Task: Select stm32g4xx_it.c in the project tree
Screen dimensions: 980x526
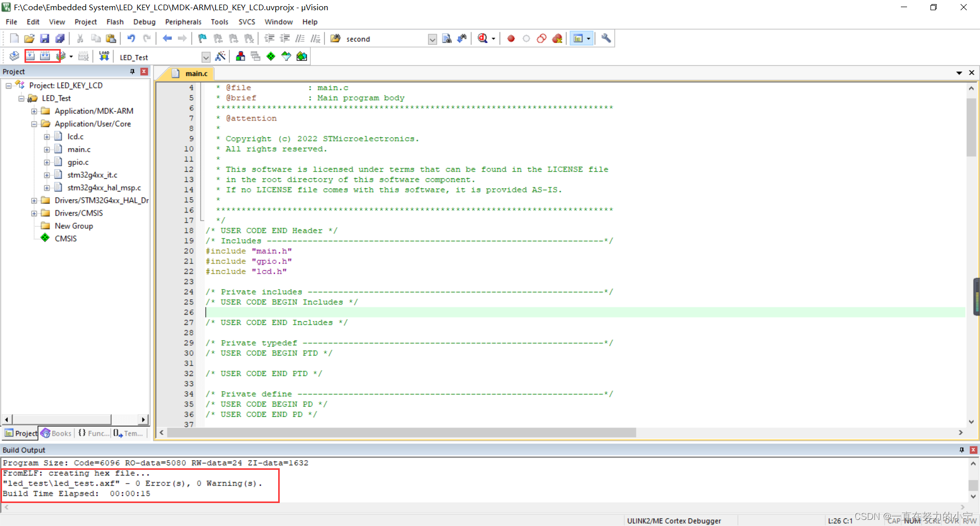Action: pos(92,175)
